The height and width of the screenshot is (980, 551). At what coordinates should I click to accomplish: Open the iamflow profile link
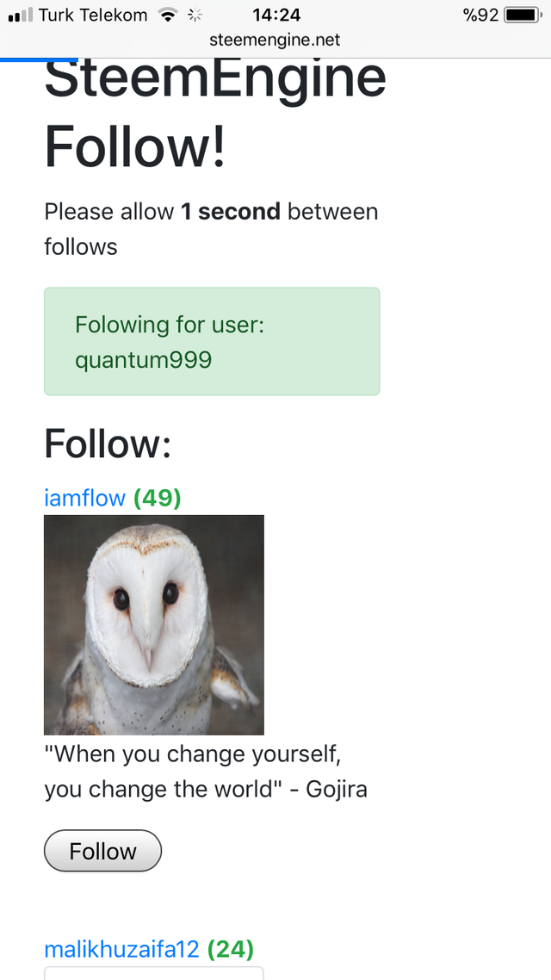point(84,498)
